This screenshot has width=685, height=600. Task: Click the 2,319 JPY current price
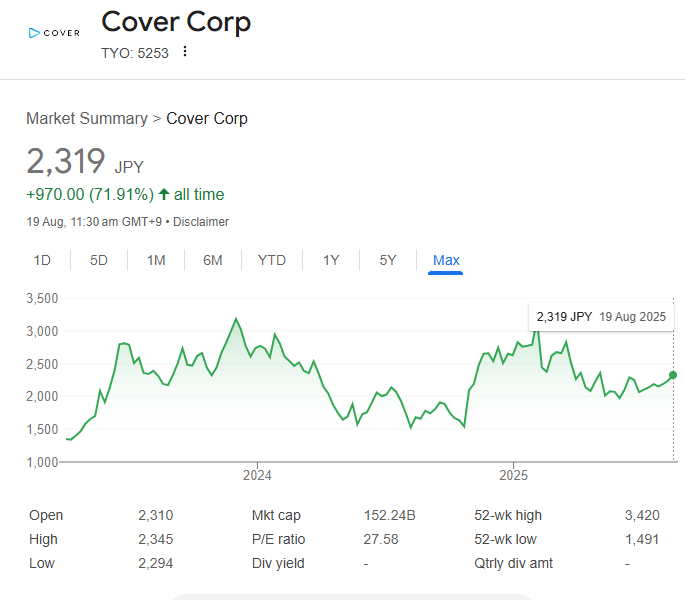point(85,161)
